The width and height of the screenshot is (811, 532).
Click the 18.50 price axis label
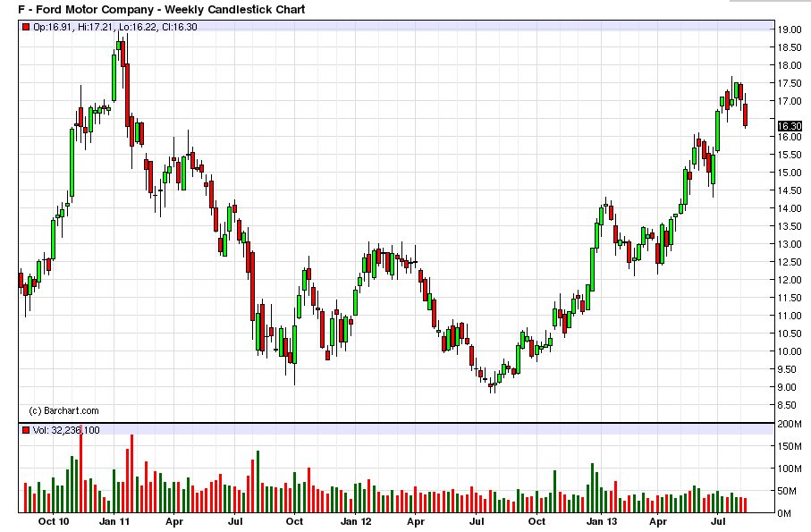(790, 47)
